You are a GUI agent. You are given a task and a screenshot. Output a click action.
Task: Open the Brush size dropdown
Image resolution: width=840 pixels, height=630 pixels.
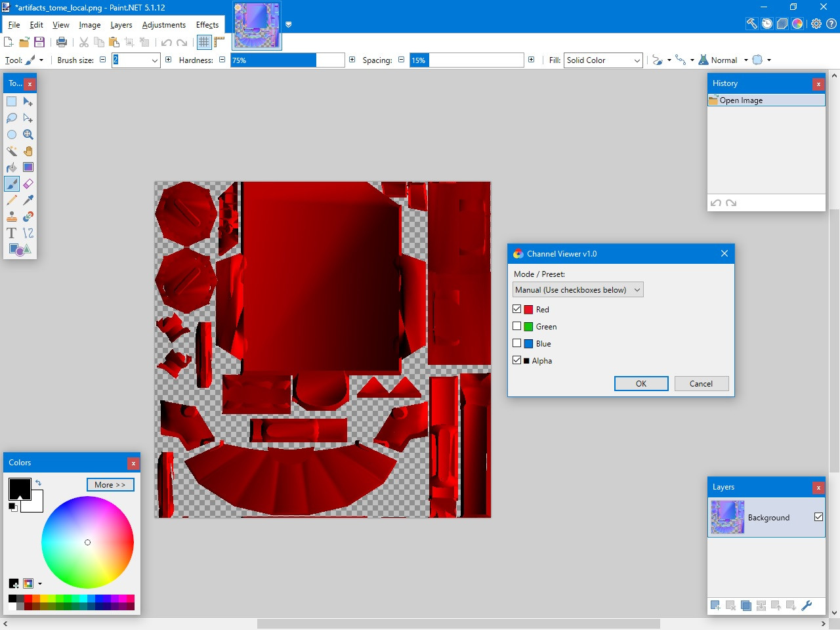[x=136, y=60]
